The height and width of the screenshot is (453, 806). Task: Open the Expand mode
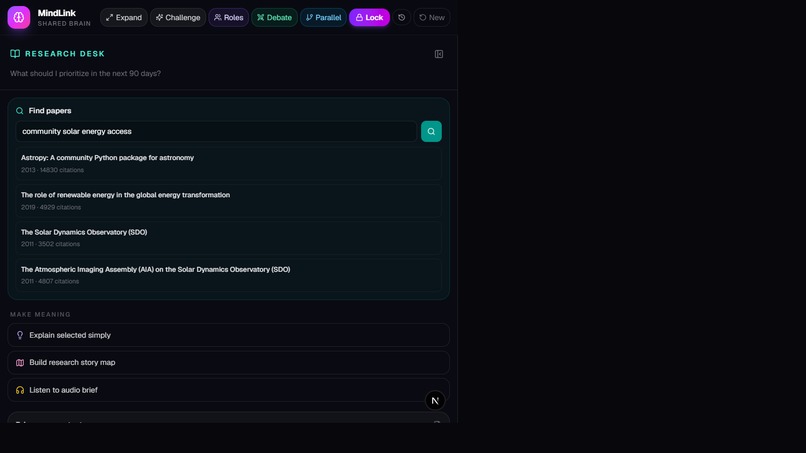(124, 17)
